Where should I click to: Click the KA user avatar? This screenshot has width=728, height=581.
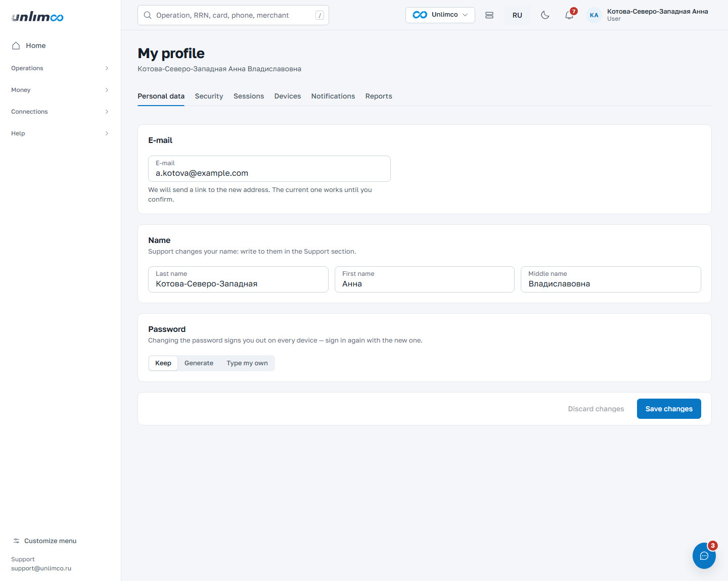click(594, 15)
